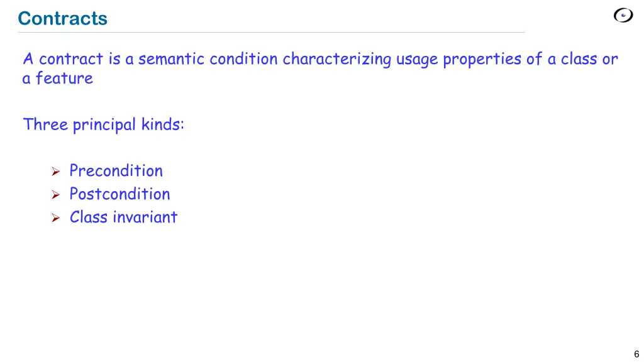The image size is (644, 362).
Task: Click the word 'semantic' in the definition
Action: (172, 60)
